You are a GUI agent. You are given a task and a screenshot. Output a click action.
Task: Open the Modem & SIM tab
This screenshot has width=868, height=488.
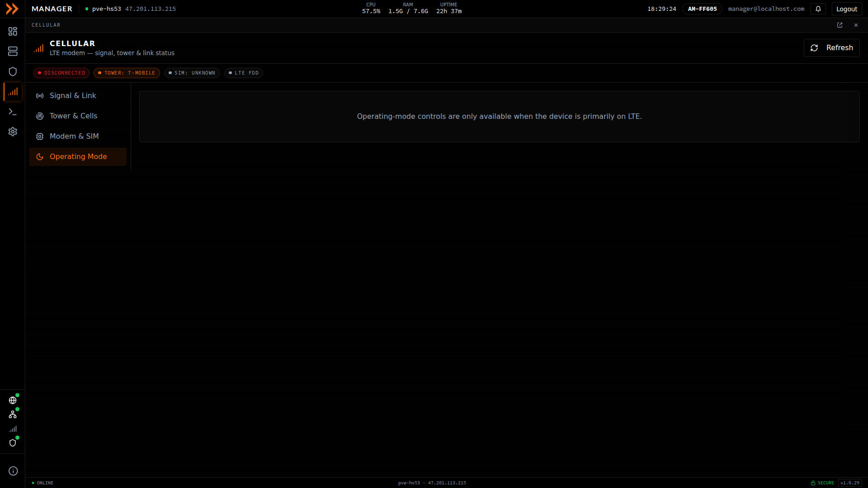point(78,136)
